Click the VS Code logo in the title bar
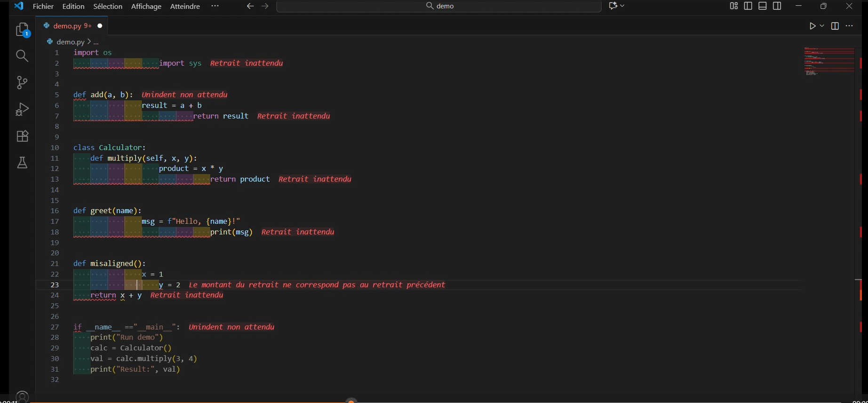The width and height of the screenshot is (868, 403). coord(19,6)
